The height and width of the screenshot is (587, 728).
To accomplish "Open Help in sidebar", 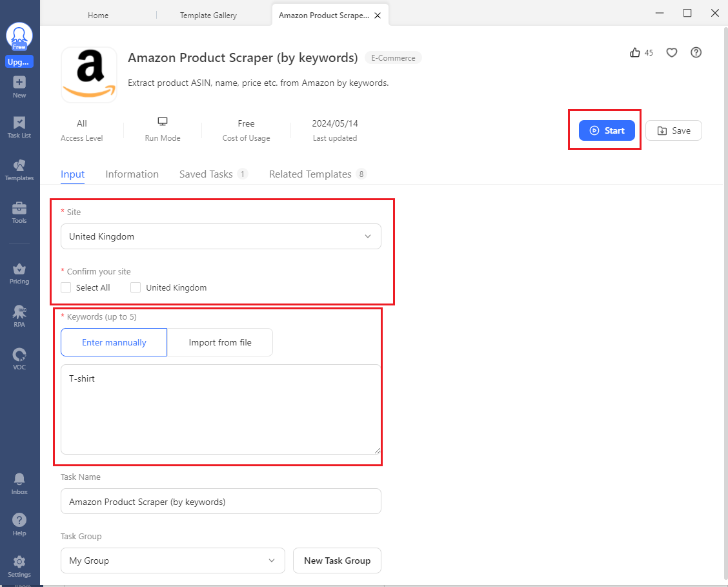I will point(19,525).
